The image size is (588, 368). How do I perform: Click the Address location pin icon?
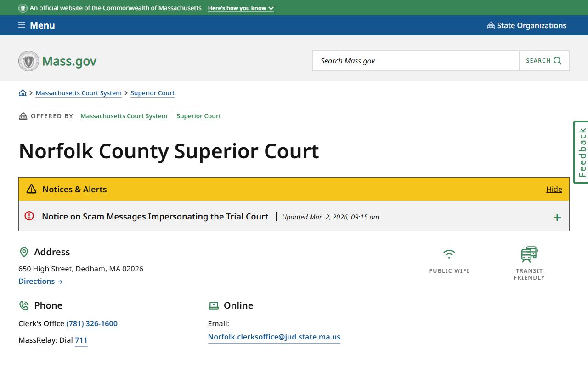point(24,252)
